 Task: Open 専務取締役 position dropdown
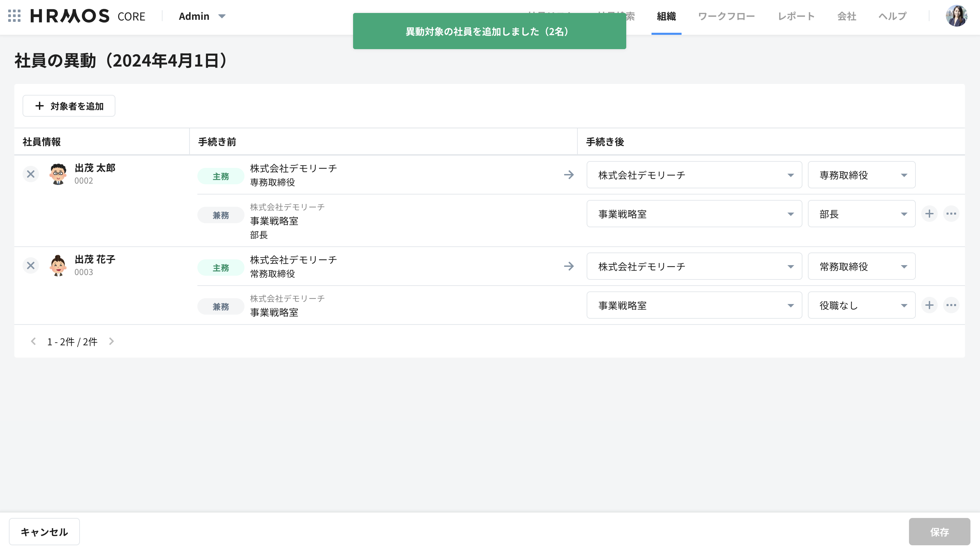(x=861, y=175)
